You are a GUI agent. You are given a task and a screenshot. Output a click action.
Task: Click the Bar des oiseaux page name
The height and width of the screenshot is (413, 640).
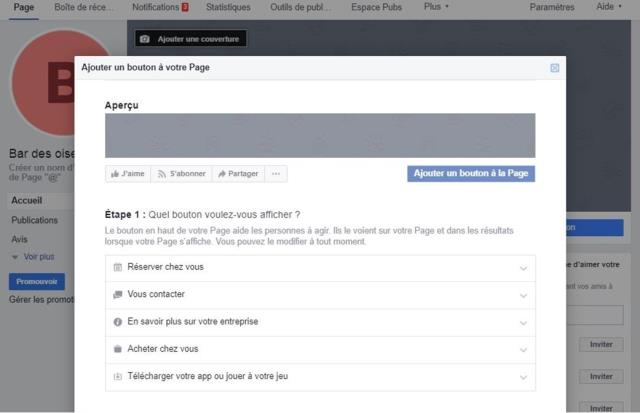tap(42, 154)
